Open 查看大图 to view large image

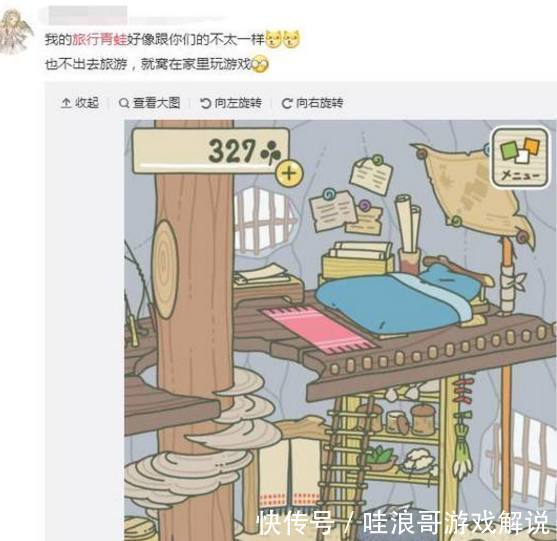tap(150, 103)
